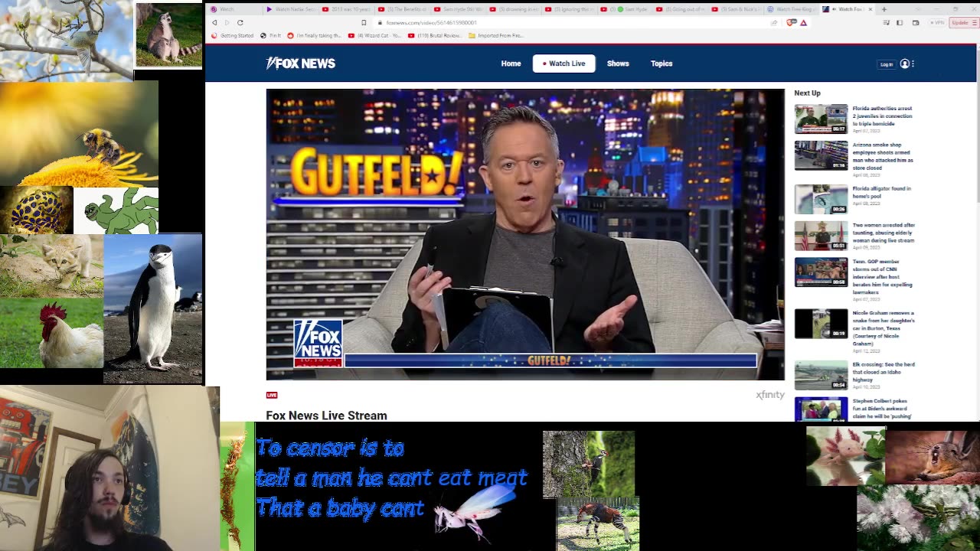Click the red LIVE badge below video
Screen dimensions: 980x551
pos(272,395)
